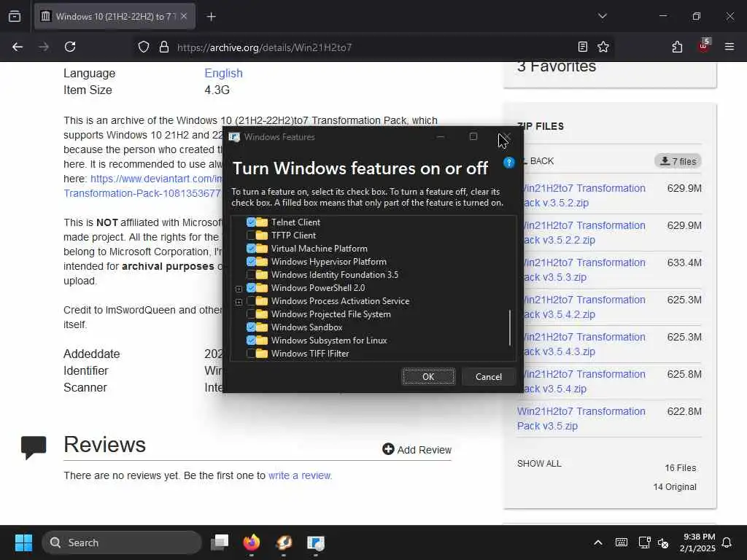Uncheck the Telnet Client checkbox
This screenshot has height=560, width=747.
pos(251,222)
